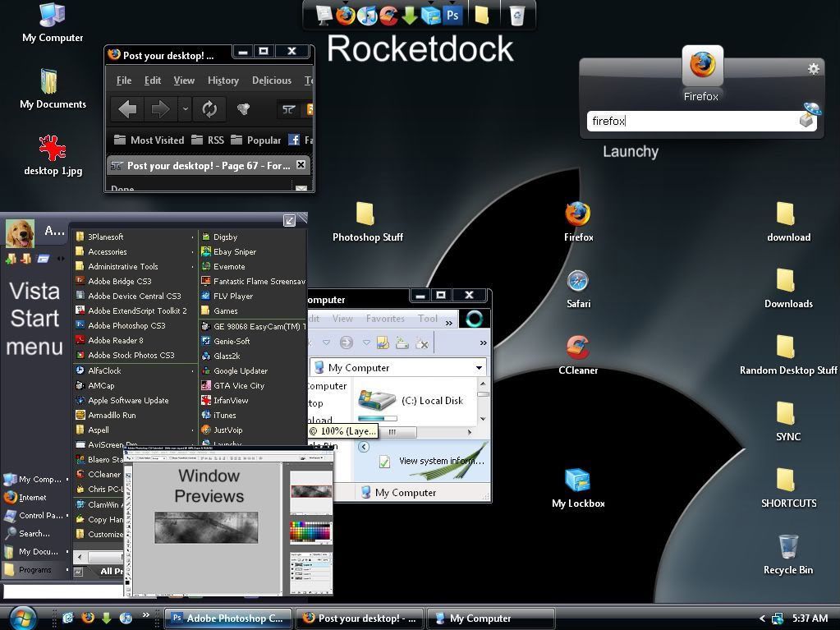Open the Safari desktop shortcut

point(578,289)
